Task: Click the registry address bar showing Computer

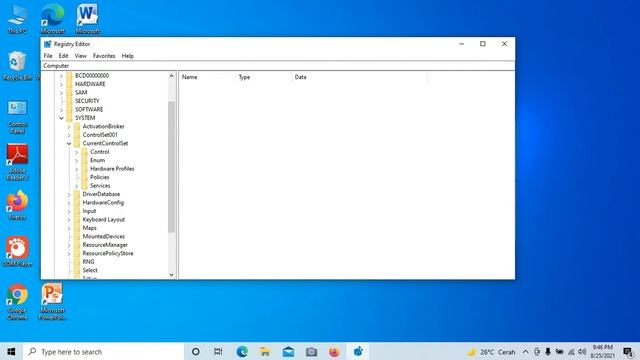Action: click(x=278, y=66)
